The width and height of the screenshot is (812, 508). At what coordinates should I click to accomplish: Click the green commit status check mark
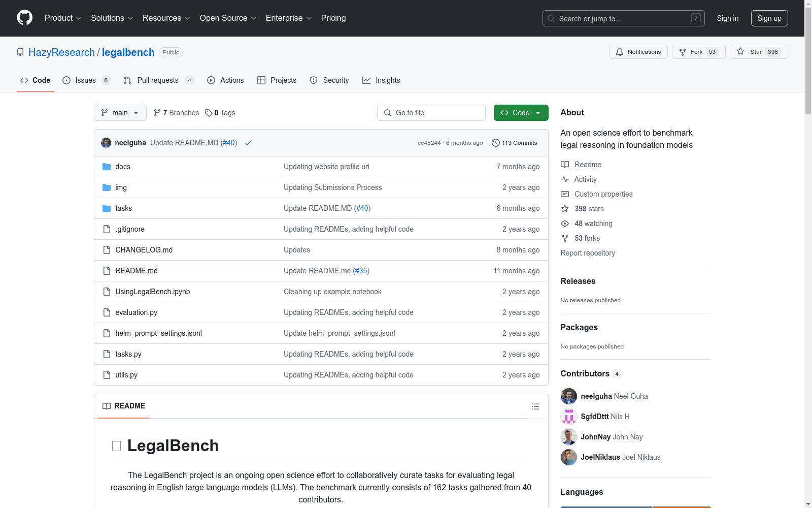click(248, 143)
